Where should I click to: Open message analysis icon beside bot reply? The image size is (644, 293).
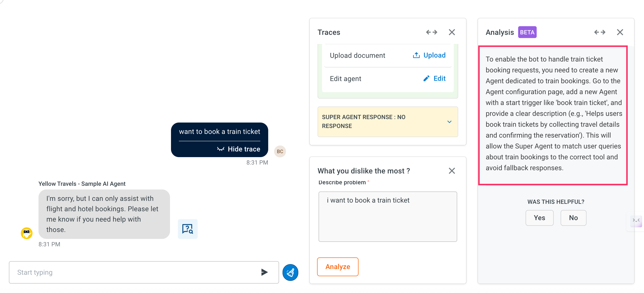click(188, 229)
